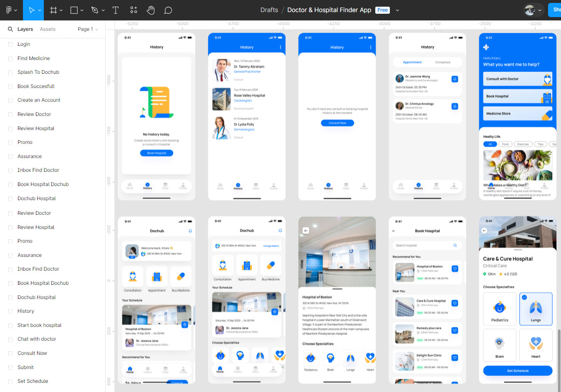This screenshot has height=392, width=561.
Task: Select the Text tool
Action: [x=116, y=10]
